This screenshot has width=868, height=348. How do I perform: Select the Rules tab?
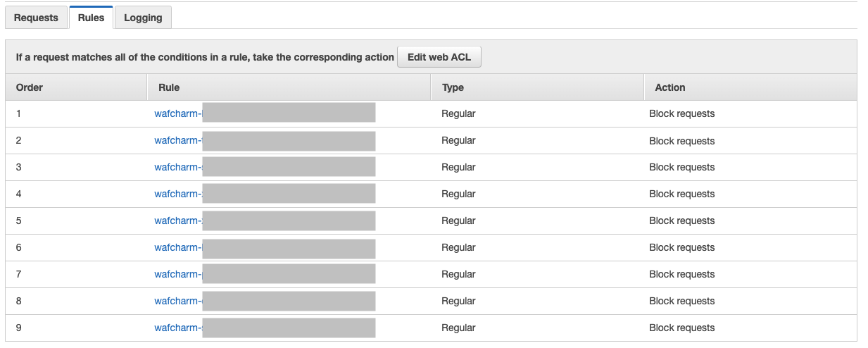pos(91,18)
